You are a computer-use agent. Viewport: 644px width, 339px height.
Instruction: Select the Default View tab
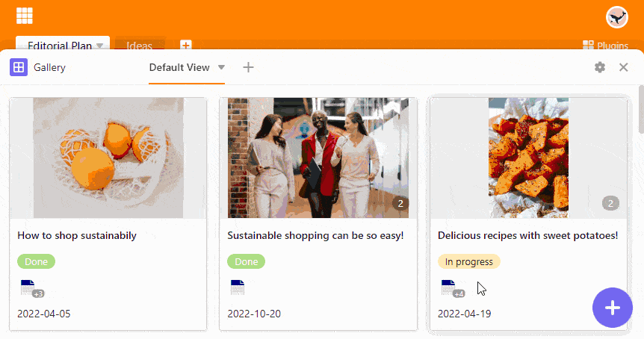tap(179, 67)
